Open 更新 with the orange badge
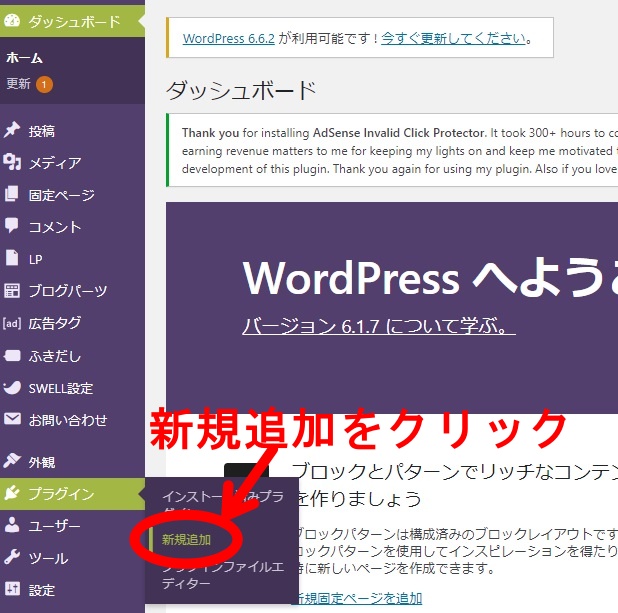Screen dimensions: 618x613 [x=19, y=84]
